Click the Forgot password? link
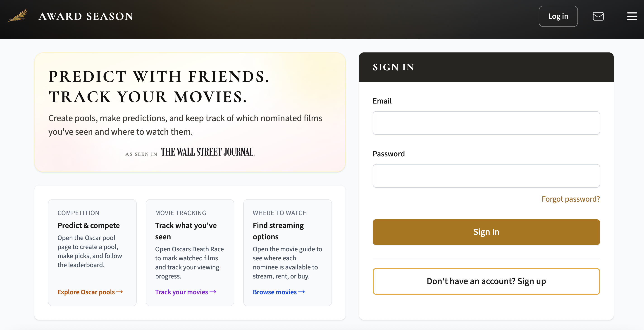The width and height of the screenshot is (644, 330). tap(570, 199)
